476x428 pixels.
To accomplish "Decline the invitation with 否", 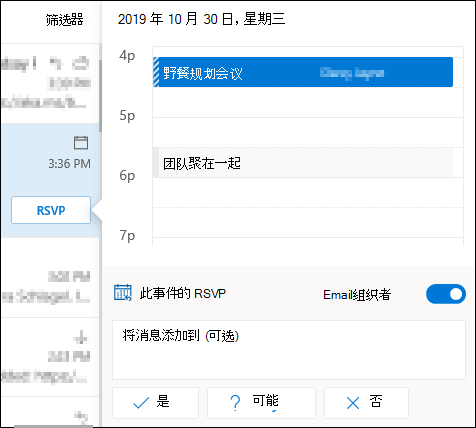I will point(366,403).
